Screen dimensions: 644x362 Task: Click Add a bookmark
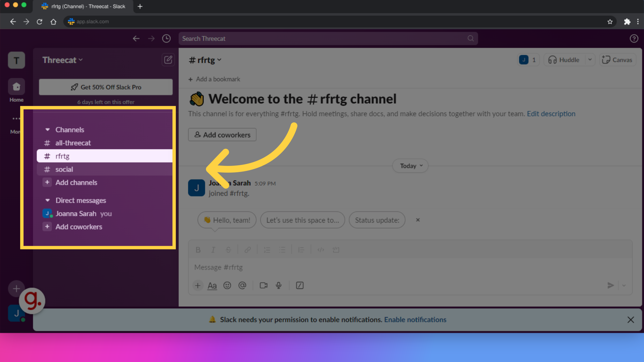(214, 79)
